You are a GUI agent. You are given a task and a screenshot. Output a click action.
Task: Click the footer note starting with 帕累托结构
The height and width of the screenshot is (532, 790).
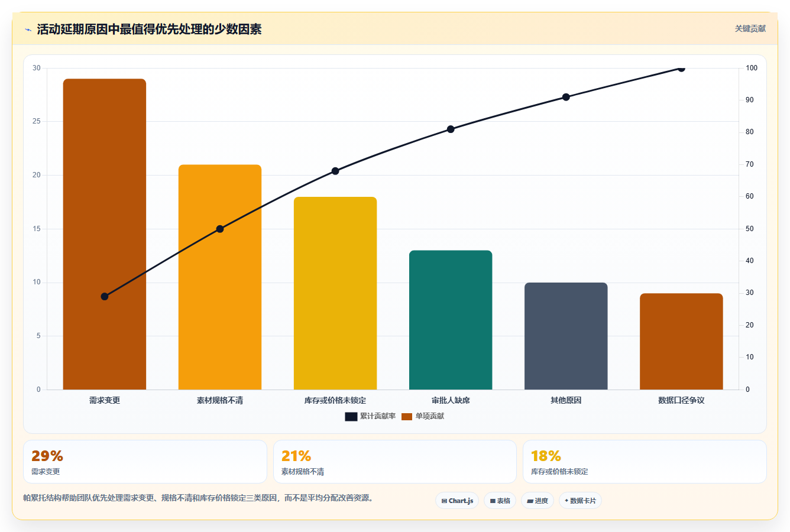198,498
